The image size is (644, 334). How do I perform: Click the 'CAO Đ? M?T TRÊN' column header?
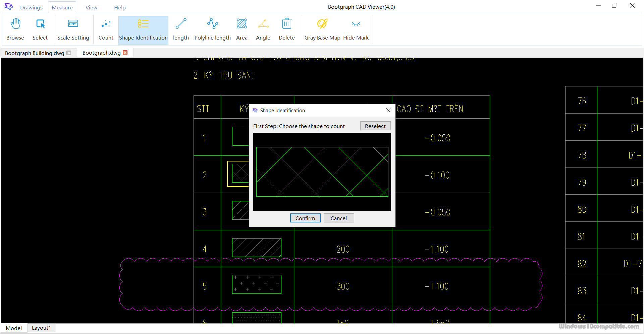point(430,109)
